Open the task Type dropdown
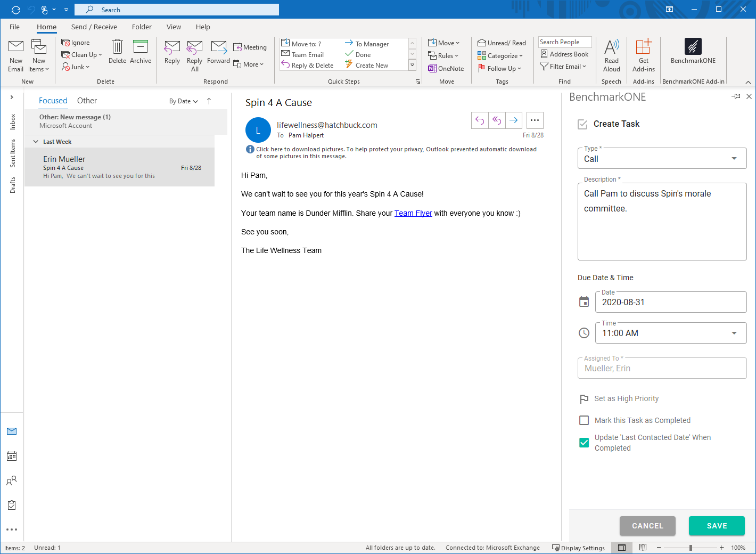 [662, 159]
